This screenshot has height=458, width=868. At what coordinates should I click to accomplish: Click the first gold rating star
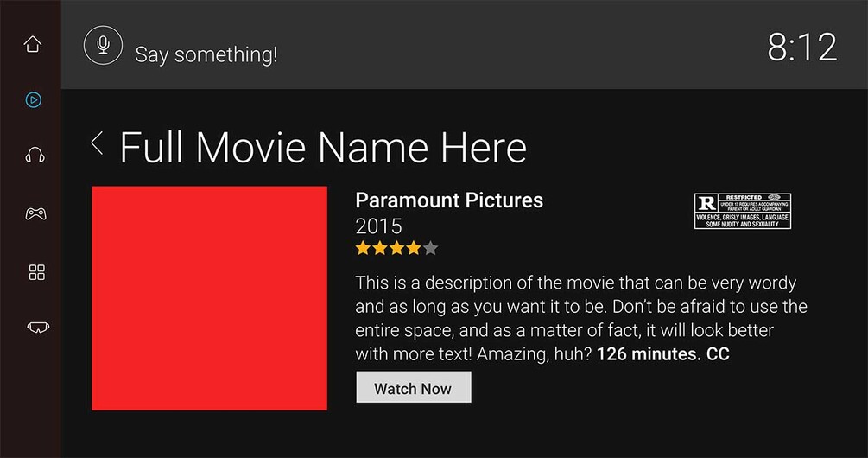pyautogui.click(x=363, y=249)
